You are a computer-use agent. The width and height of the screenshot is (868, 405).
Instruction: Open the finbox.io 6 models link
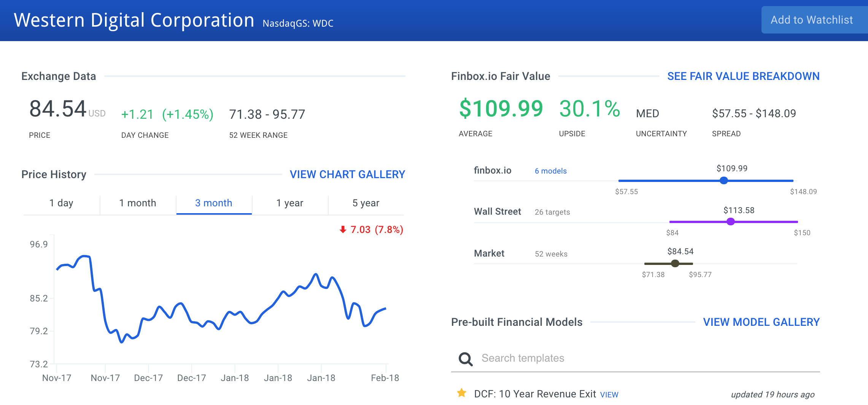550,171
